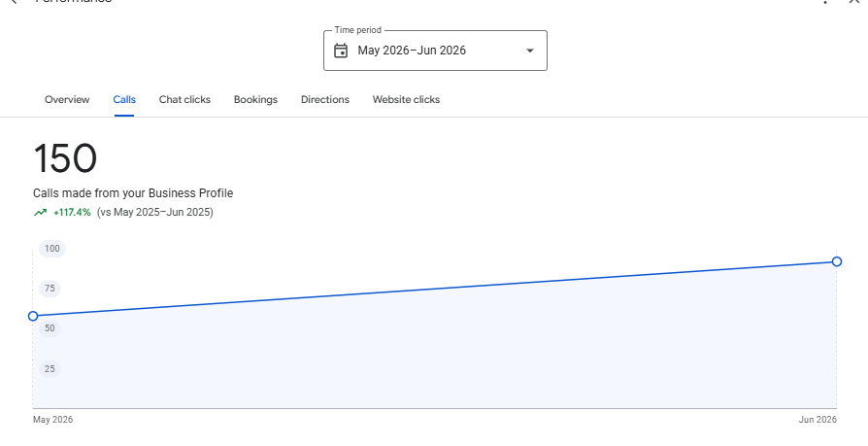Expand the Time period dropdown arrow
868x446 pixels.
point(530,51)
